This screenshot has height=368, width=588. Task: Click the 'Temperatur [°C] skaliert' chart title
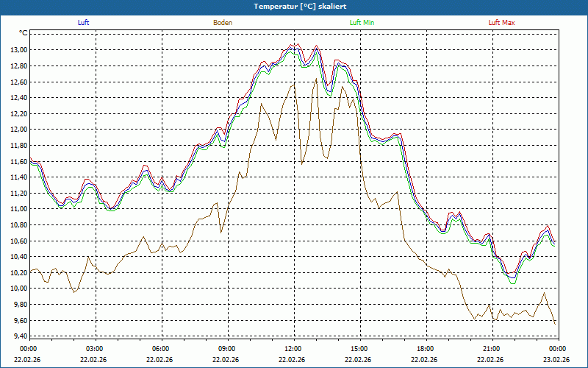coord(294,7)
